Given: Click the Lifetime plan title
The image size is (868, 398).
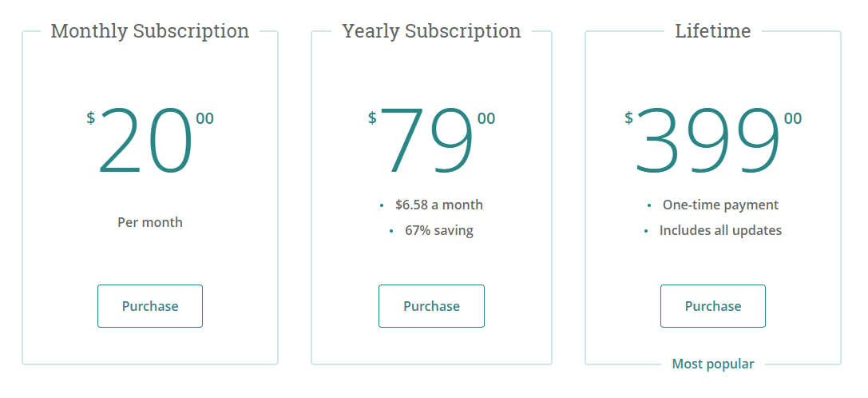Looking at the screenshot, I should click(x=712, y=31).
